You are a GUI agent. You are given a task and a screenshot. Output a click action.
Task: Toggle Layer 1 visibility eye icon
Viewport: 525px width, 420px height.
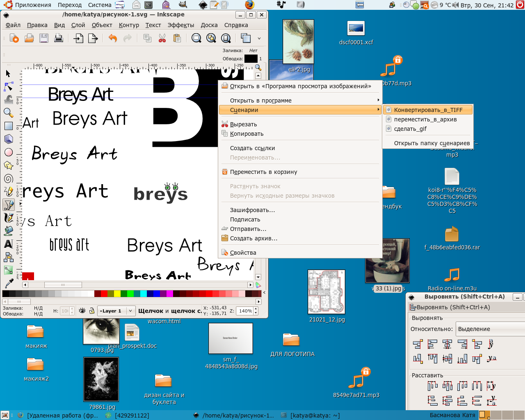point(82,311)
